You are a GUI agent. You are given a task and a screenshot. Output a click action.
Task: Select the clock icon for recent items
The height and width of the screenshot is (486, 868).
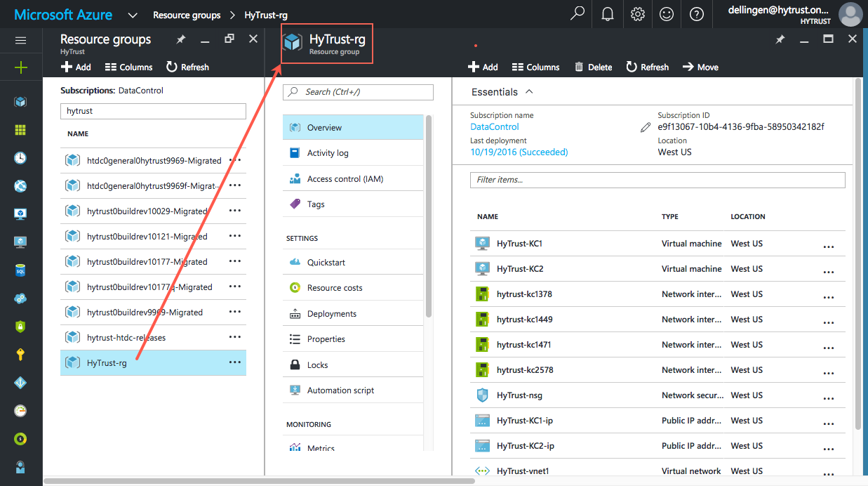point(21,157)
